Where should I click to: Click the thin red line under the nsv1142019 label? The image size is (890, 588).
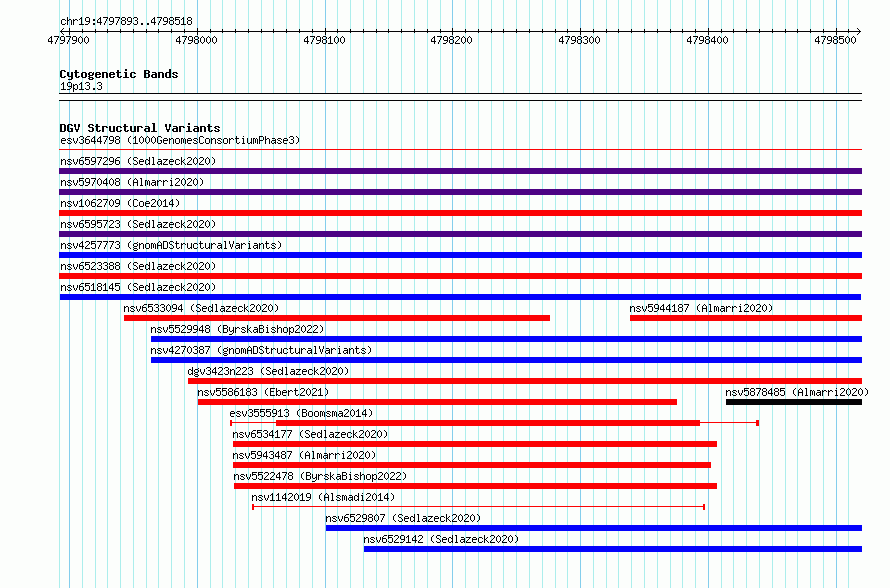tap(478, 506)
